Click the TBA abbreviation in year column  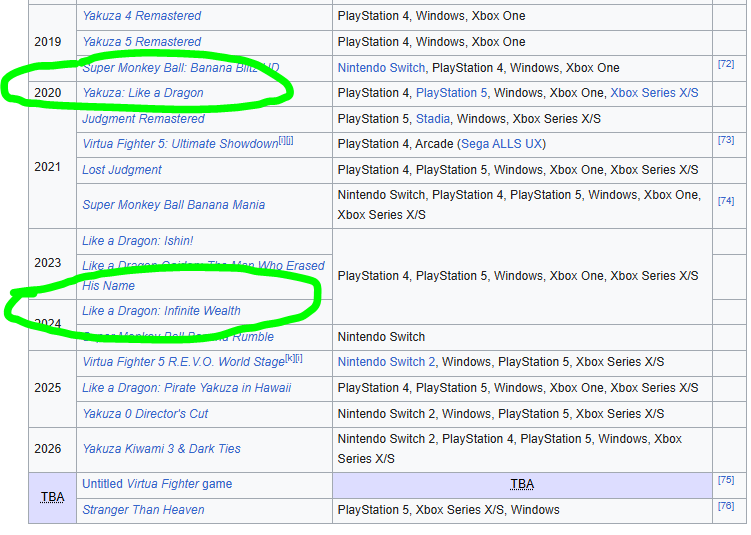(52, 497)
